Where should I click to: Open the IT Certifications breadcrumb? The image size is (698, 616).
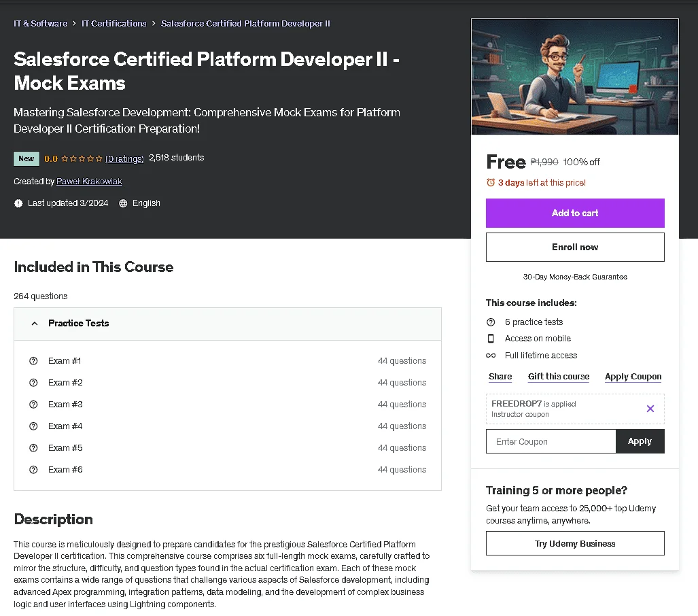[114, 23]
